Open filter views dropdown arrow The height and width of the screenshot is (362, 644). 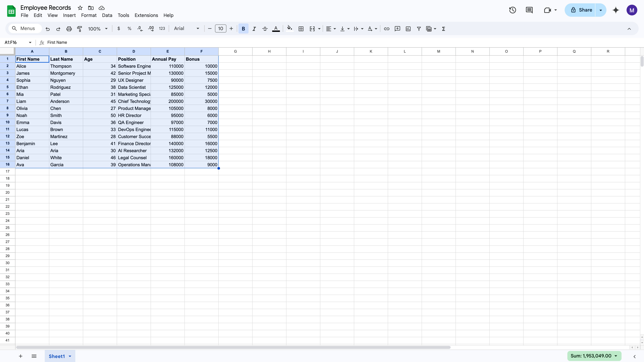coord(435,29)
